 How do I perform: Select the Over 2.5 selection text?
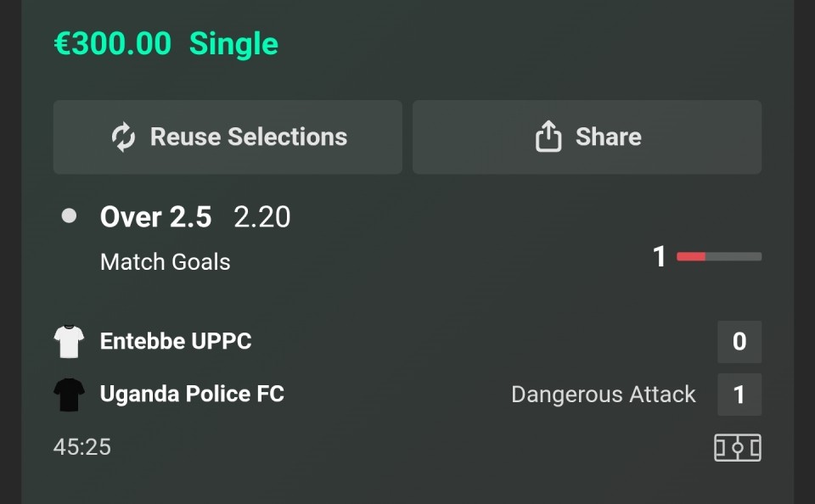(x=155, y=217)
